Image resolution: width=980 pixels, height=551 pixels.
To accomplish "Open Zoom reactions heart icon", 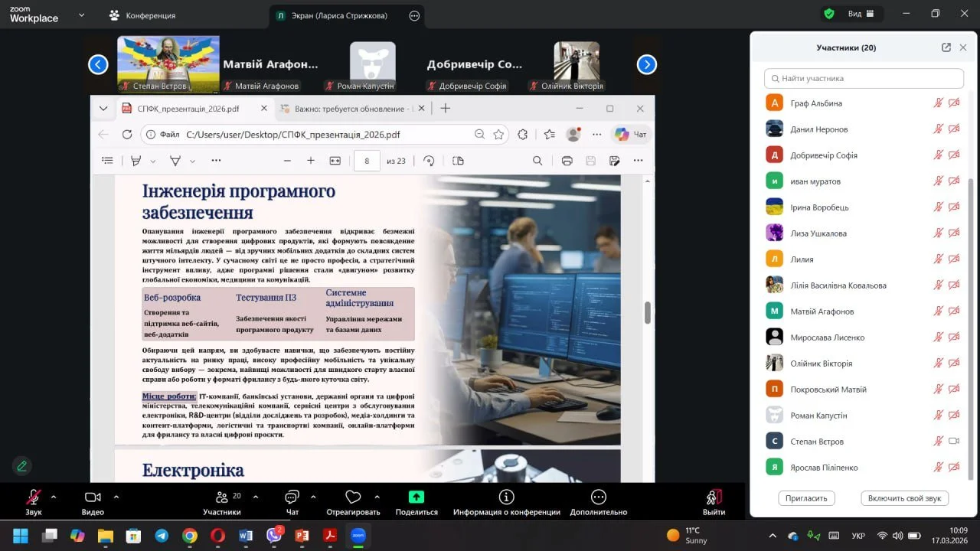I will [353, 502].
